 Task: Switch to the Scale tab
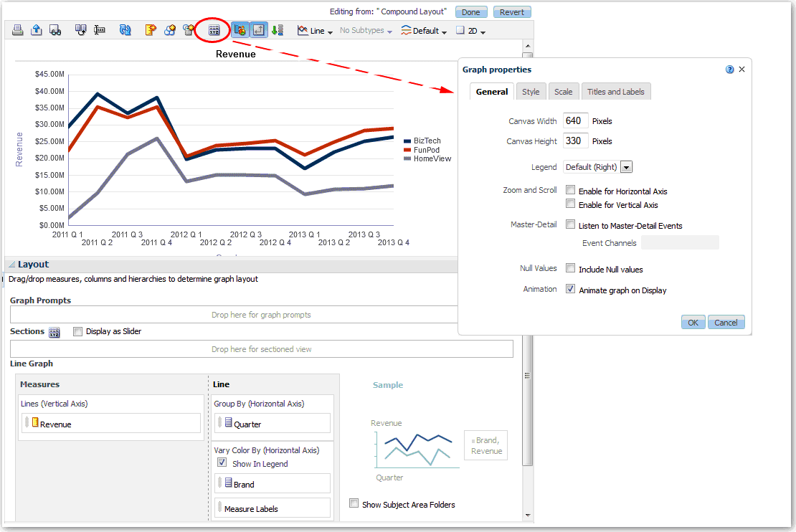pos(564,92)
